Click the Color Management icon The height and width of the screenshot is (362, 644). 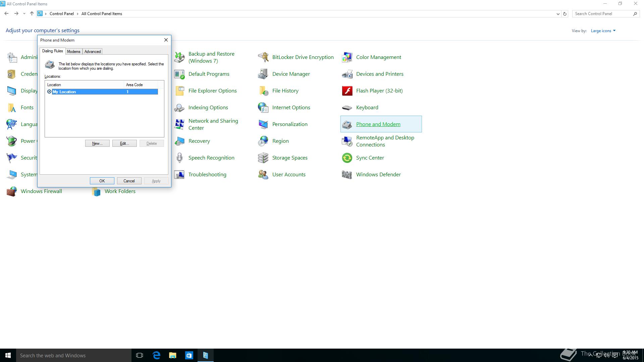point(347,57)
